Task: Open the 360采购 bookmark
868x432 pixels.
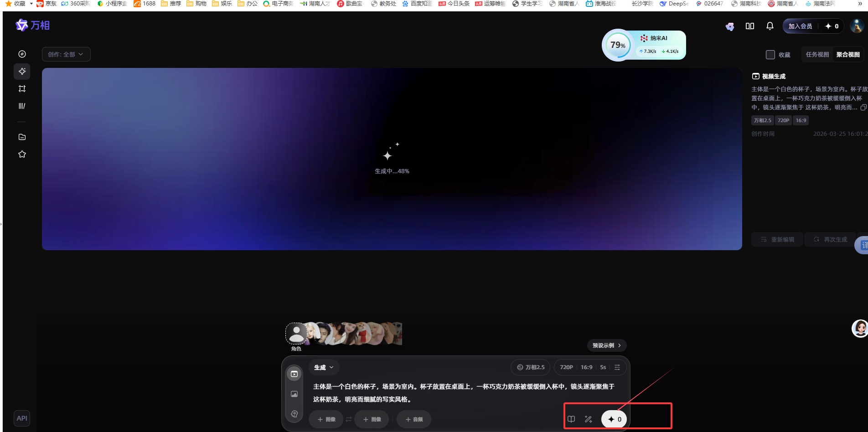Action: (x=75, y=4)
